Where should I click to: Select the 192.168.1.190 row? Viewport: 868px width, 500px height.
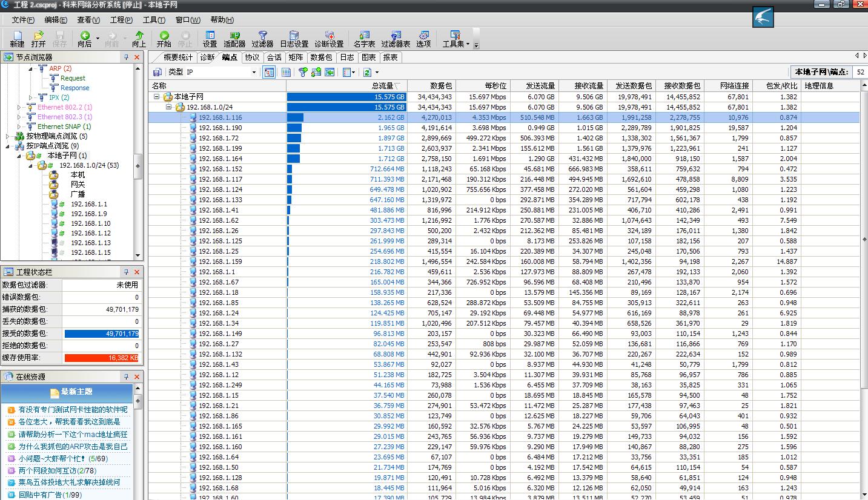[220, 128]
